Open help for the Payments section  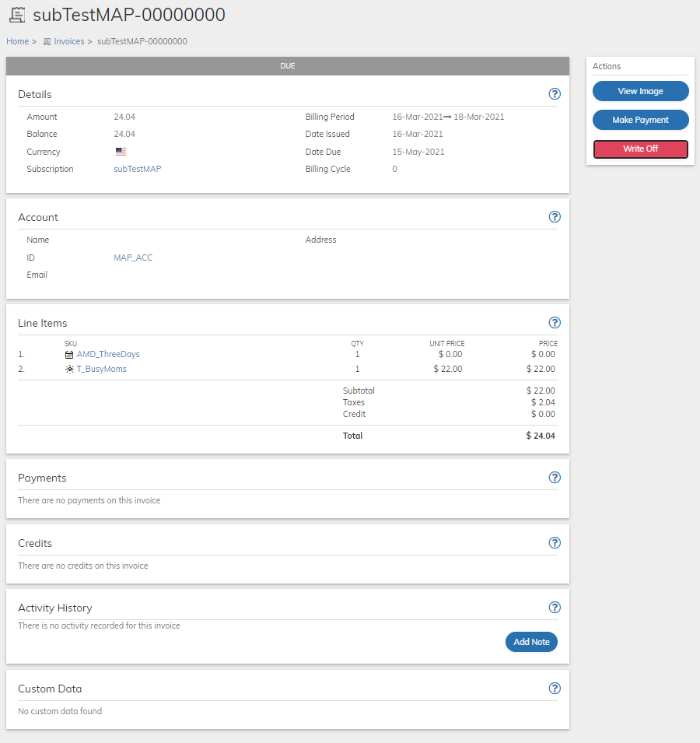(x=554, y=478)
